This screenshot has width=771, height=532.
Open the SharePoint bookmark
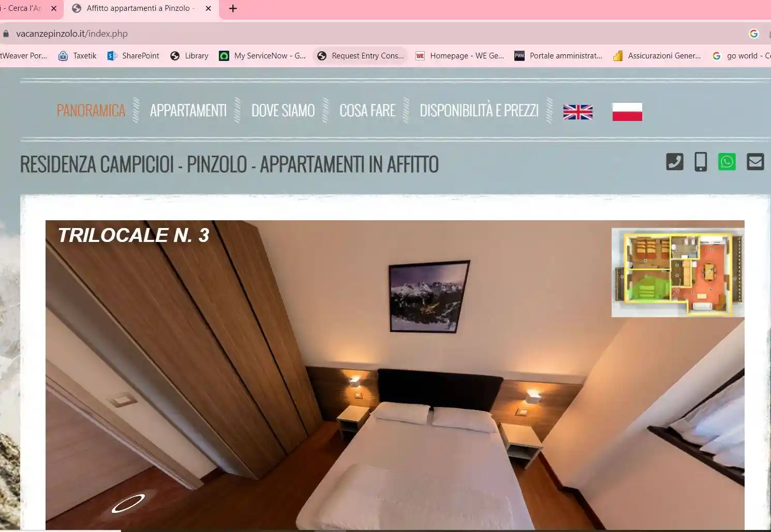tap(133, 55)
